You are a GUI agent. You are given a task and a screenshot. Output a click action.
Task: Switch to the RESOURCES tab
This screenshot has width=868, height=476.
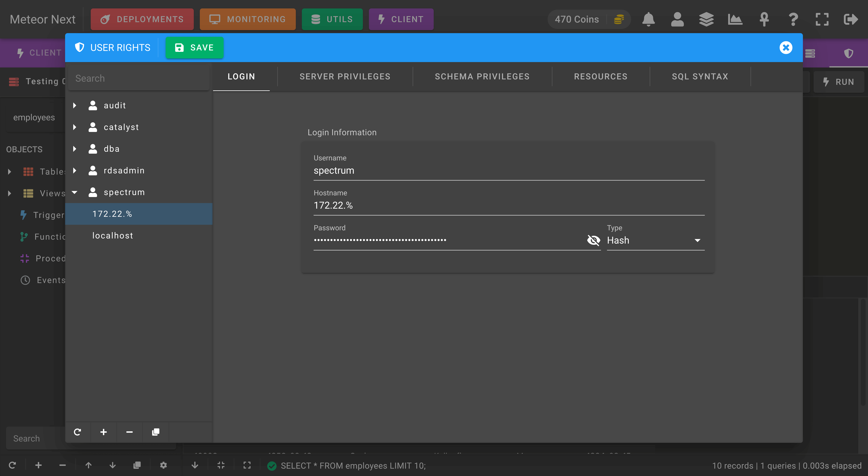[x=601, y=77]
